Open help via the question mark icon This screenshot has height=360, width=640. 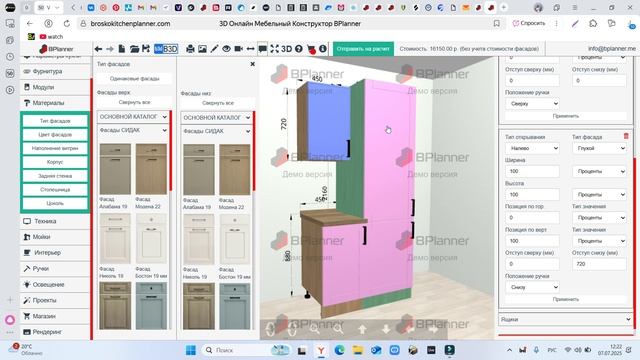pos(299,49)
